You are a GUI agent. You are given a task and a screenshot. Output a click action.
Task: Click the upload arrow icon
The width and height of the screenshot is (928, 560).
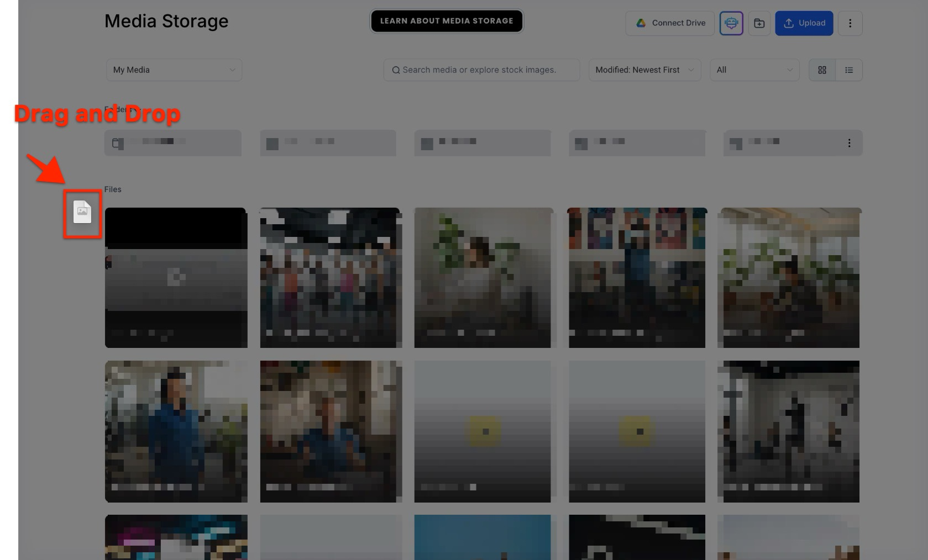tap(789, 23)
